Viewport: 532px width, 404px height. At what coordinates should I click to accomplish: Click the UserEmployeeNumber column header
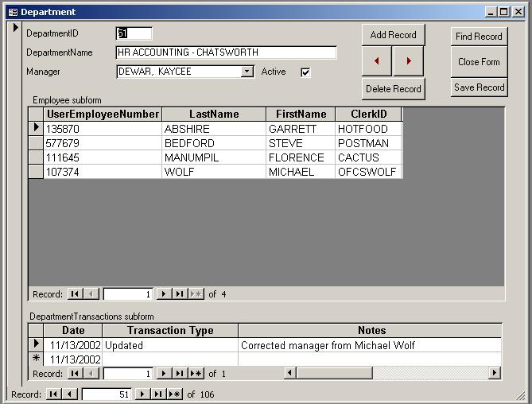103,115
